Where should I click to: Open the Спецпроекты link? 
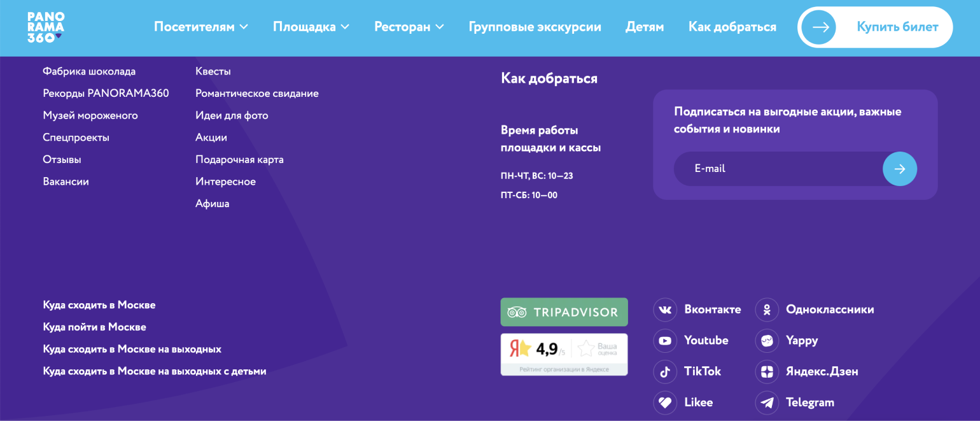point(76,138)
